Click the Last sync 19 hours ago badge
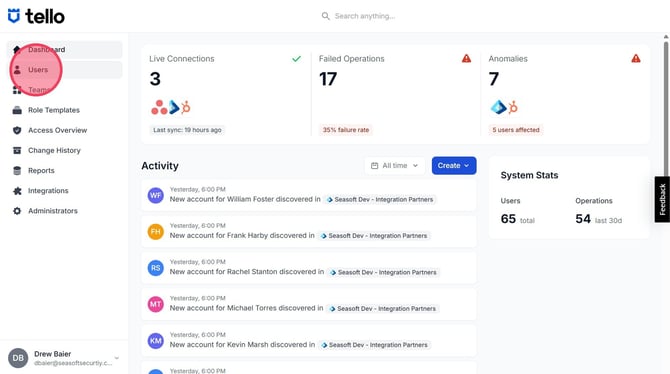The height and width of the screenshot is (374, 670). pyautogui.click(x=187, y=130)
